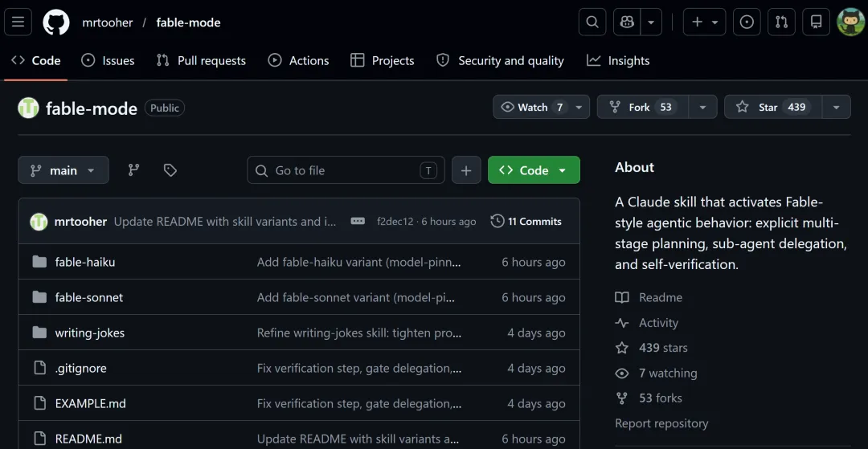The height and width of the screenshot is (449, 868).
Task: Open the 'Add fable-haiku variant' commit message
Action: coord(358,262)
